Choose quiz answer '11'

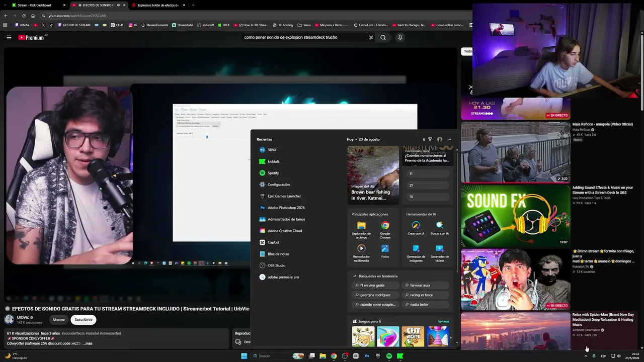click(428, 173)
